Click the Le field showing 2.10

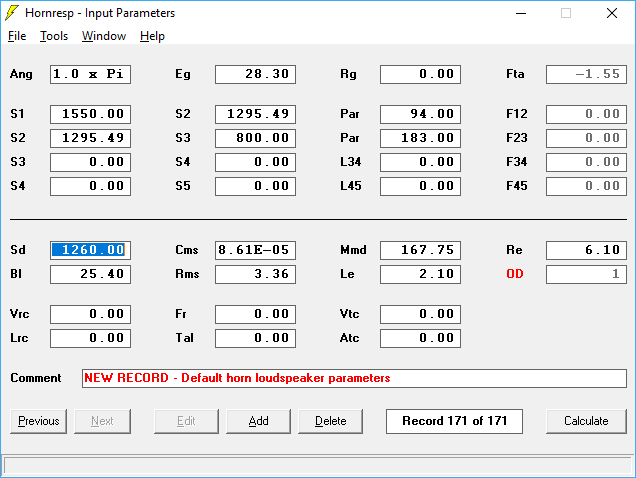click(420, 274)
